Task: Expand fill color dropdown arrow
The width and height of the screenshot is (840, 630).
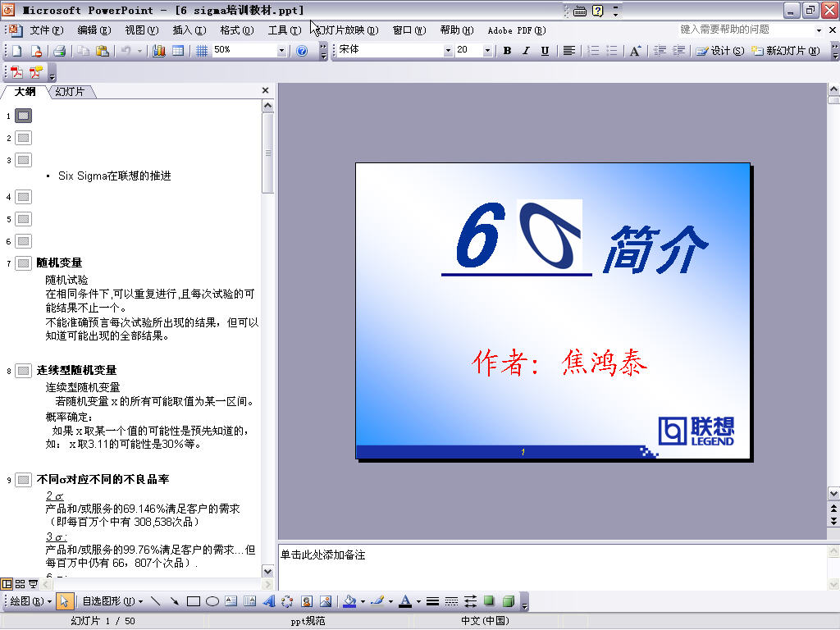Action: click(x=363, y=601)
